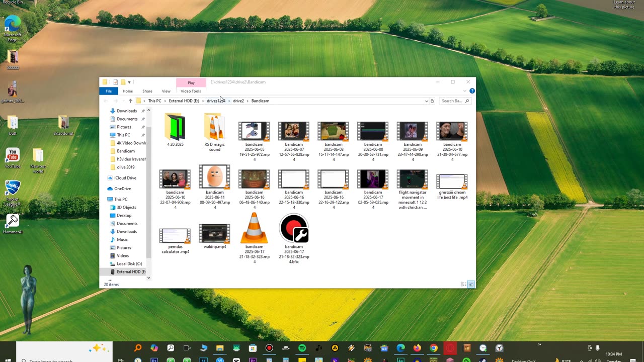The height and width of the screenshot is (362, 644).
Task: Select gmrsxiii dream life best life .mp4
Action: (x=452, y=187)
